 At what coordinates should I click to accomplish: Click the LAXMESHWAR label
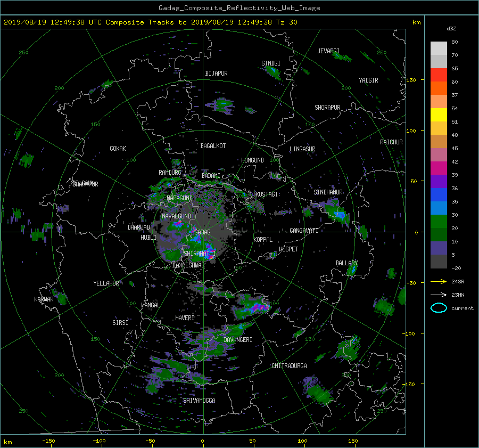click(x=188, y=265)
